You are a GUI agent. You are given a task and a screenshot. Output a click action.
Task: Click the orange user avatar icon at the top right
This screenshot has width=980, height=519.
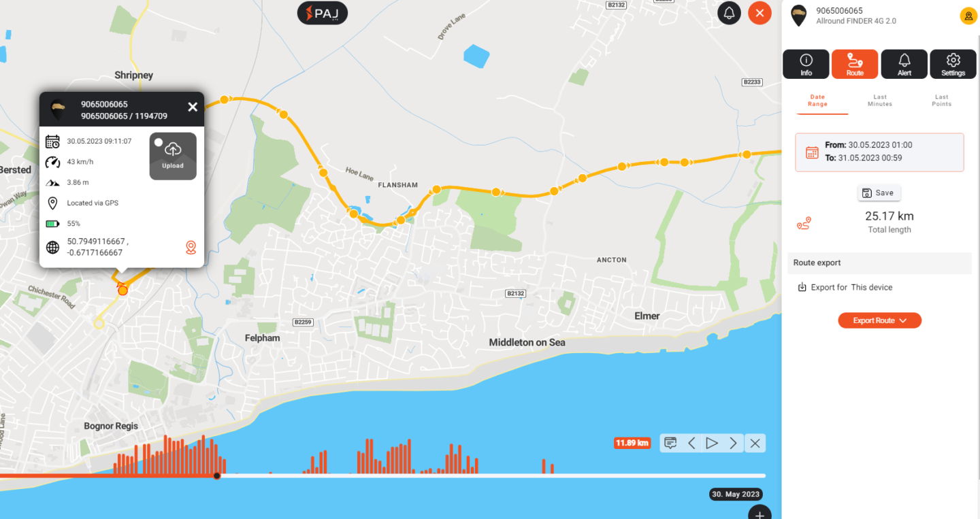click(x=968, y=16)
